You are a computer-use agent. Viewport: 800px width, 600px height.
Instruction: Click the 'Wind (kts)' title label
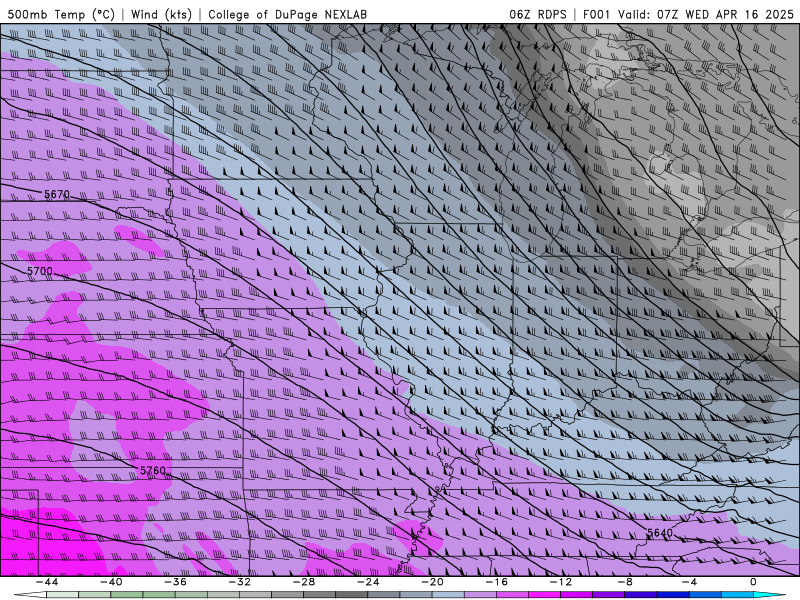tap(161, 14)
